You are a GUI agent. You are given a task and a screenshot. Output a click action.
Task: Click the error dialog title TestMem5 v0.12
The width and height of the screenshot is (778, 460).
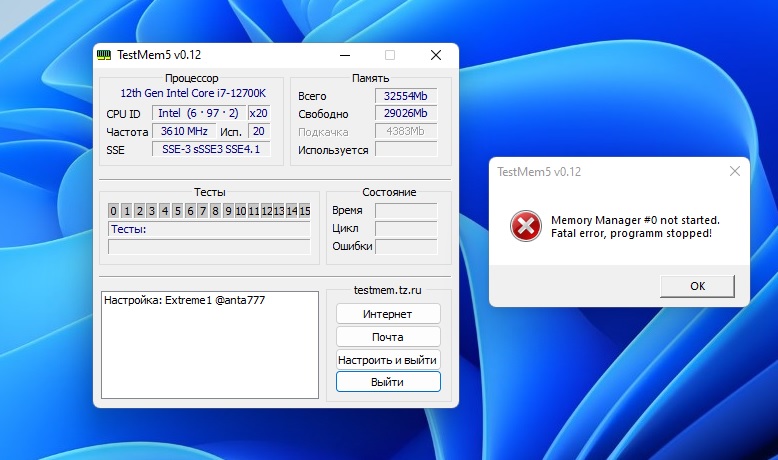pos(539,172)
